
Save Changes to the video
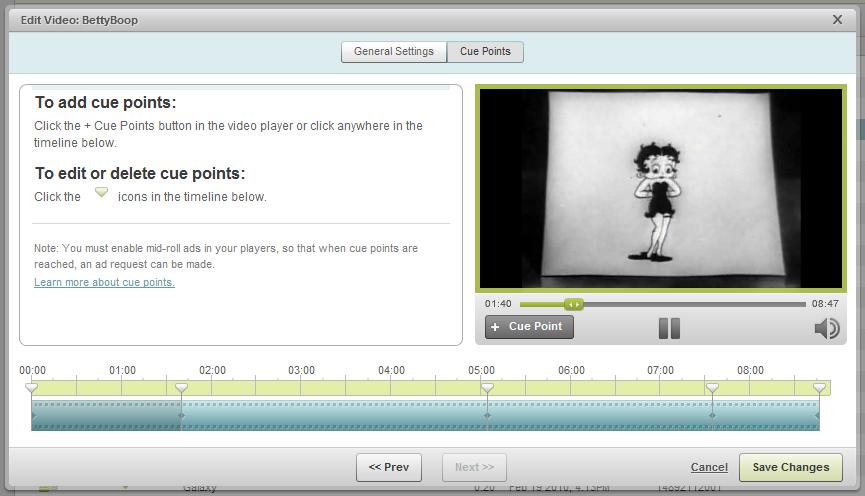[x=791, y=467]
